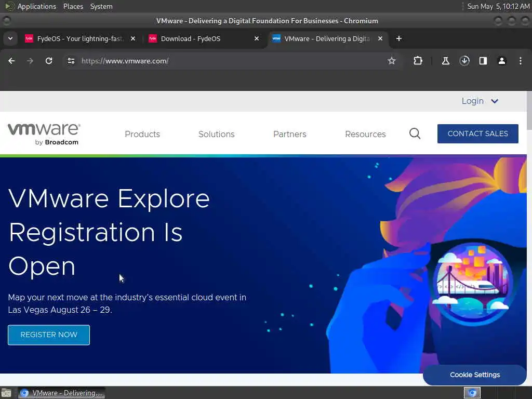Click the browser forward arrow
This screenshot has width=532, height=399.
tap(30, 61)
